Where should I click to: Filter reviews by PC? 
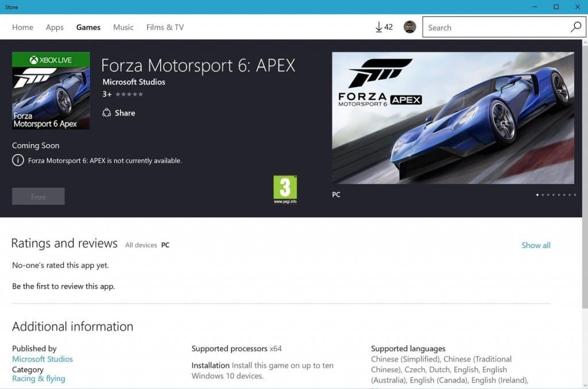(x=165, y=245)
